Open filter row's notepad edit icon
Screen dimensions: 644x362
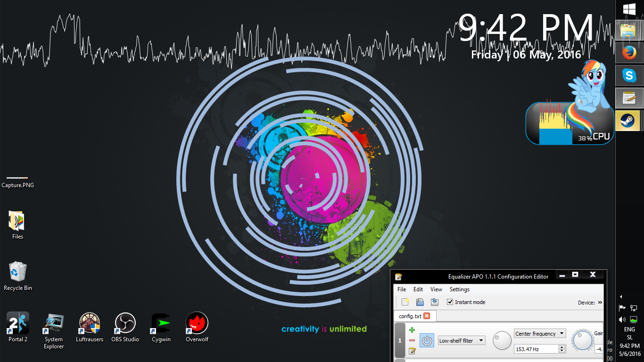pos(412,351)
